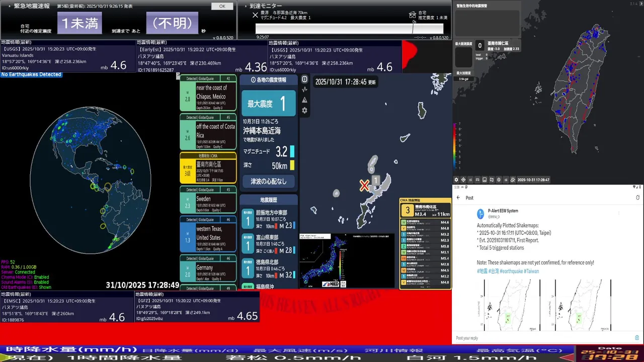Open the #地震 hashtag link

point(482,271)
